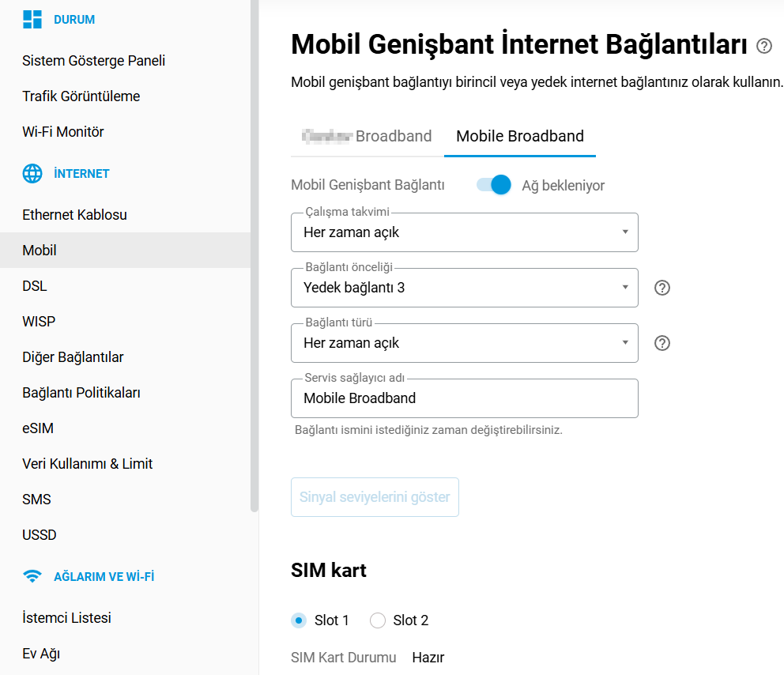The height and width of the screenshot is (675, 784).
Task: Toggle the Mobil Genişbant Bağlantı switch
Action: pos(495,185)
